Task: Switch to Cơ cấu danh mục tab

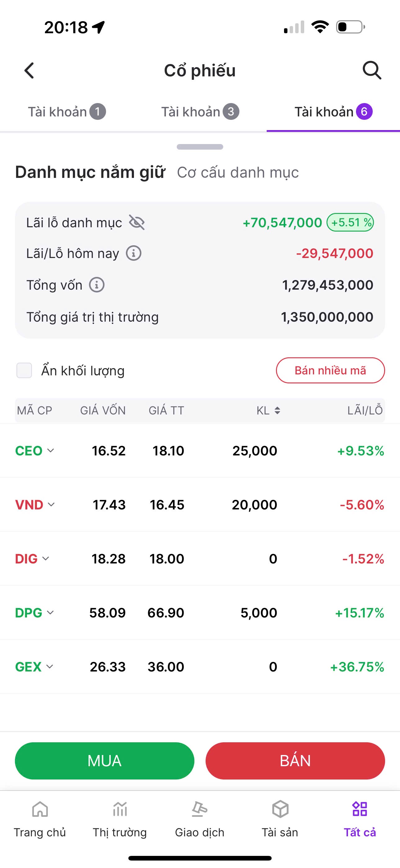Action: 238,173
